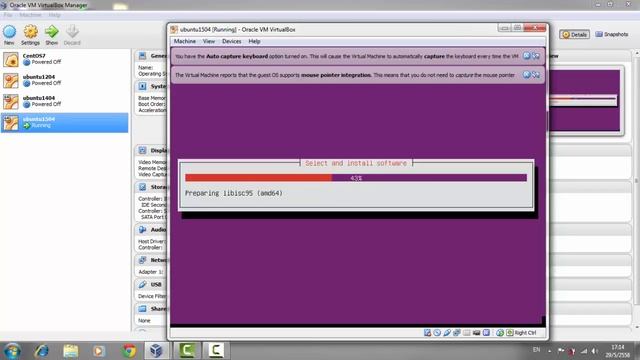Open the Devices menu in VM window

[231, 41]
